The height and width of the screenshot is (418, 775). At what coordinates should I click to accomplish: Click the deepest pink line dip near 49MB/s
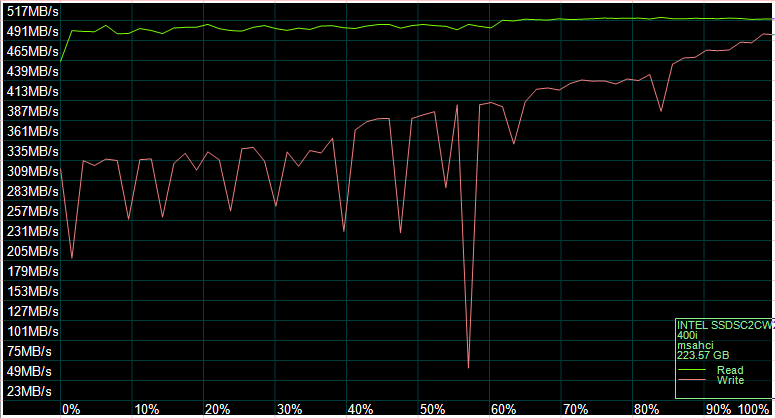(x=468, y=366)
